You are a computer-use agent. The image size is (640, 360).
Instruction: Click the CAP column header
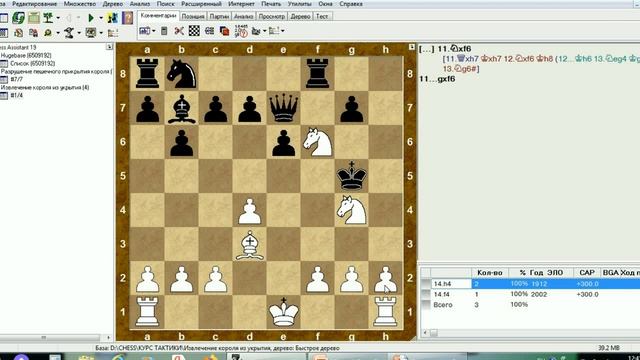(x=587, y=273)
